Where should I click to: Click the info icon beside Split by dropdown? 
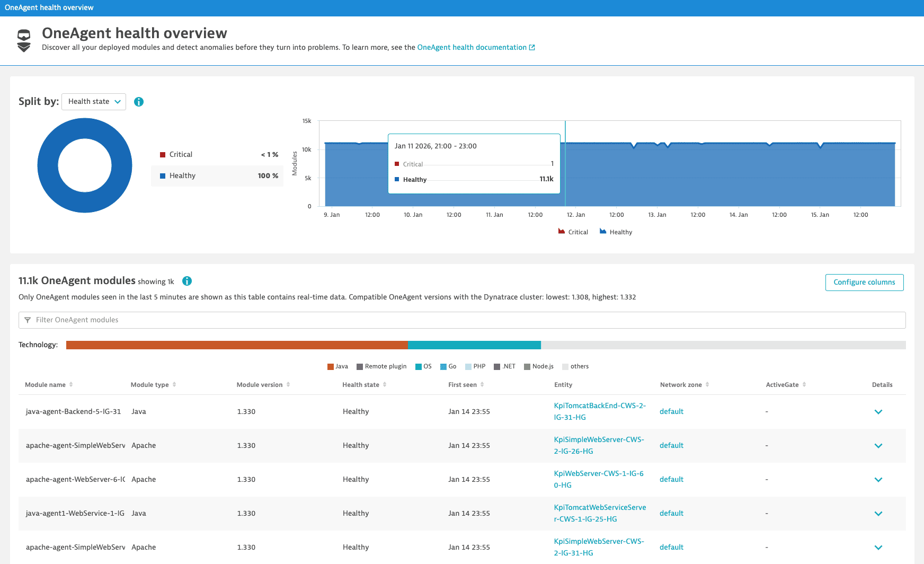(139, 102)
